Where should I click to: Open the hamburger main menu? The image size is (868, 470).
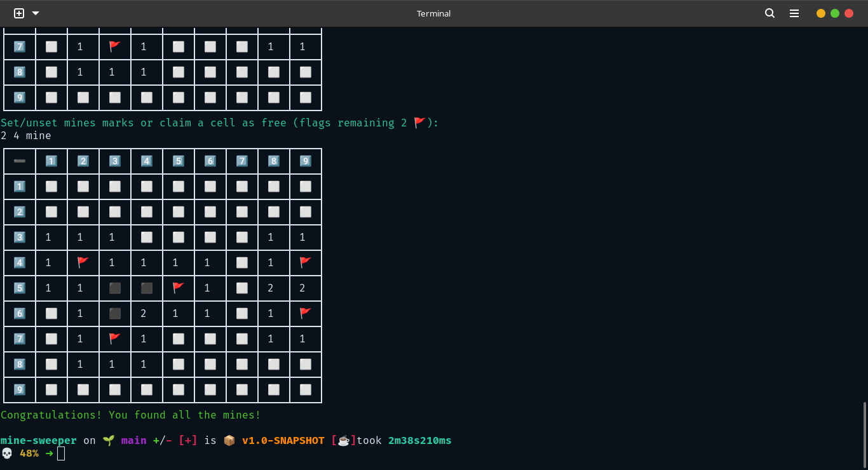[x=794, y=13]
